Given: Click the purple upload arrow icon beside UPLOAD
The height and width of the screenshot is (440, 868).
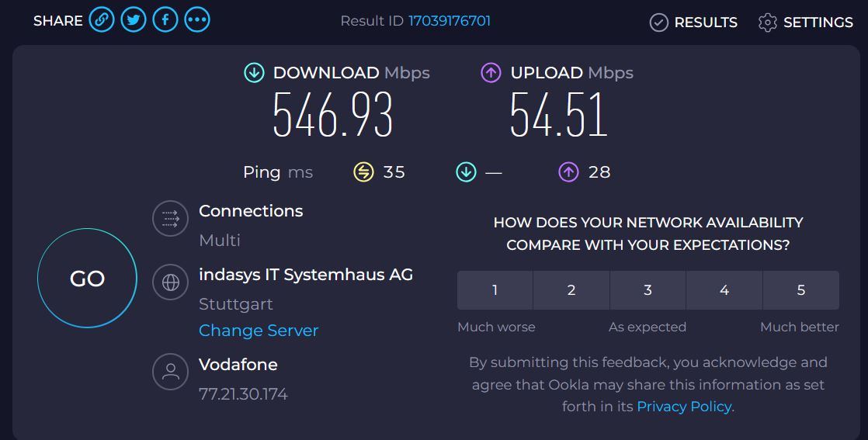Looking at the screenshot, I should tap(491, 72).
